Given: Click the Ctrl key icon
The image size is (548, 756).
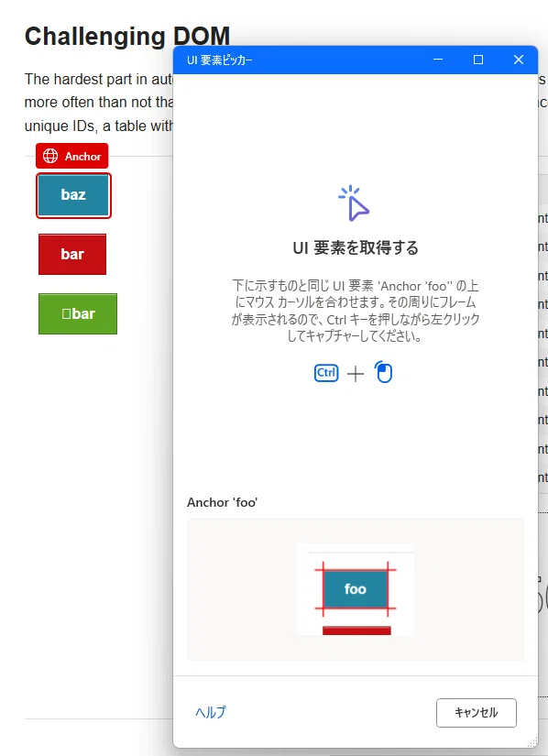Looking at the screenshot, I should pyautogui.click(x=326, y=373).
